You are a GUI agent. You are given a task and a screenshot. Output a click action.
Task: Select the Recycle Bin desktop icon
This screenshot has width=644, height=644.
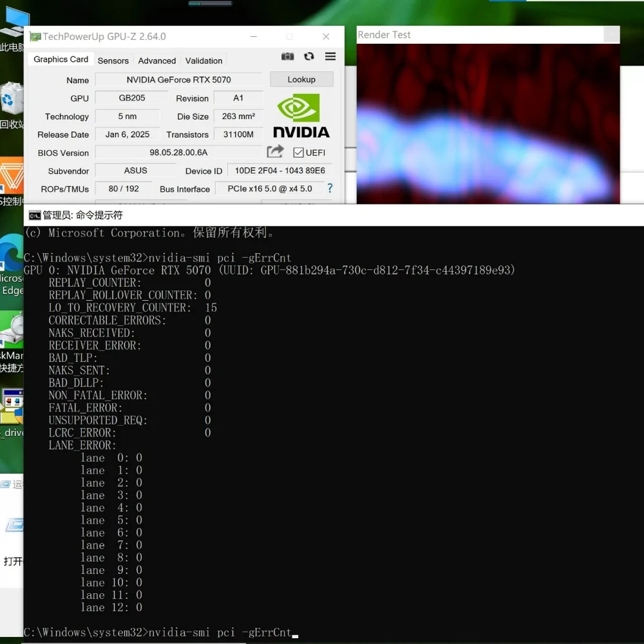[12, 106]
